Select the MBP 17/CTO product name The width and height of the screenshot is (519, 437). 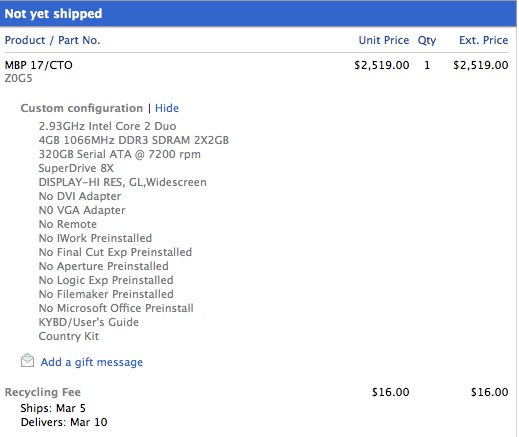[x=38, y=65]
